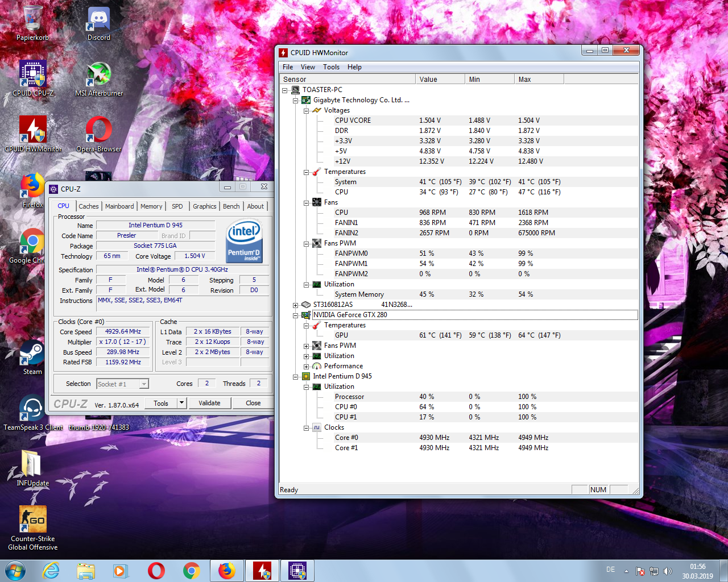The height and width of the screenshot is (582, 728).
Task: Expand the ST3160812AS hard drive node
Action: pos(295,305)
